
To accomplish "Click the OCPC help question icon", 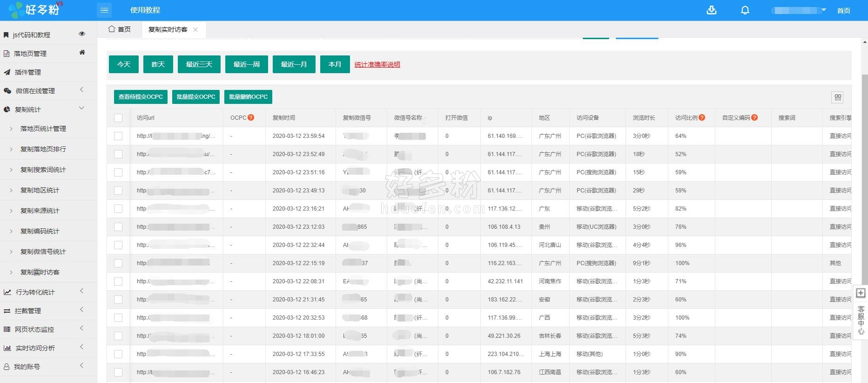I will pos(251,117).
